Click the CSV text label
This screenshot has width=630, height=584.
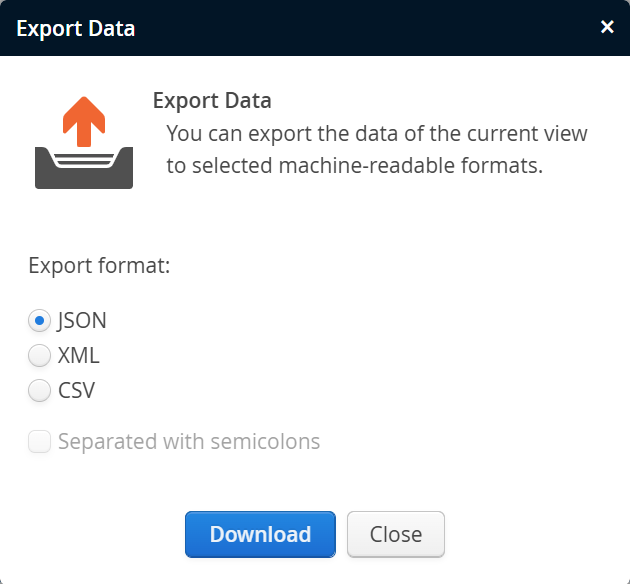[77, 390]
